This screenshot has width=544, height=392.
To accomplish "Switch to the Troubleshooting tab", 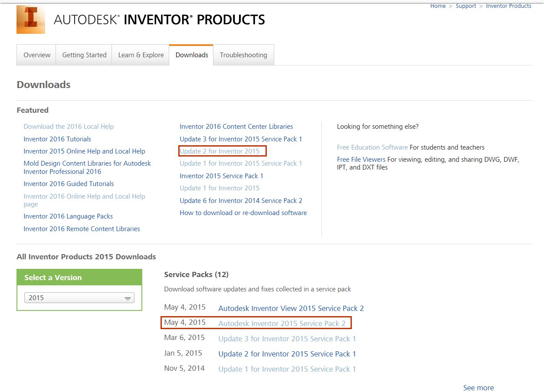I will (243, 55).
